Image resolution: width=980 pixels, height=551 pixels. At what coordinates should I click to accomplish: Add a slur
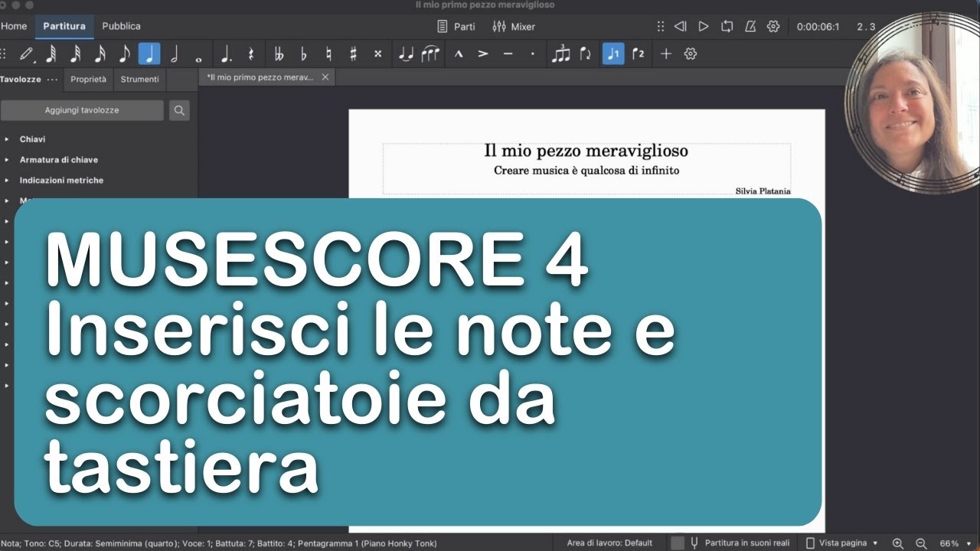pos(430,54)
